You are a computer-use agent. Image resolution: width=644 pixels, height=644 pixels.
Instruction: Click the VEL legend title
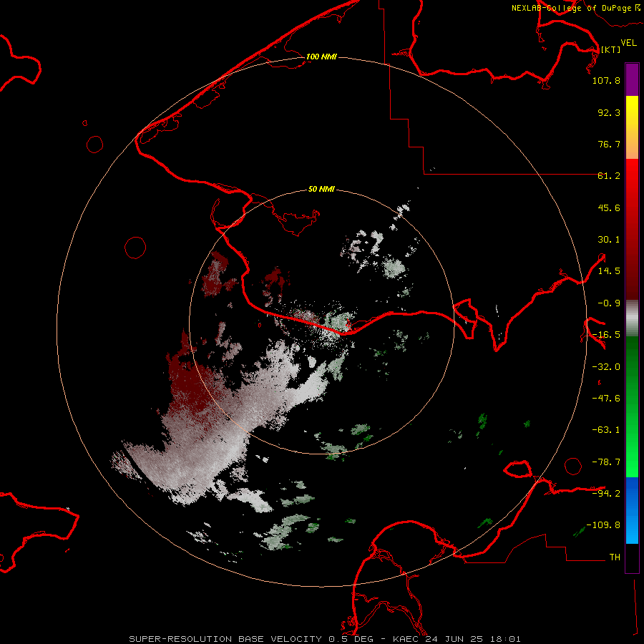click(x=629, y=43)
